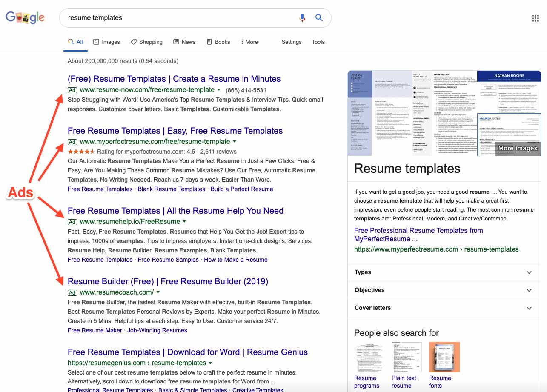Screen dimensions: 547x392
Task: Expand the Objectives section
Action: tap(529, 290)
